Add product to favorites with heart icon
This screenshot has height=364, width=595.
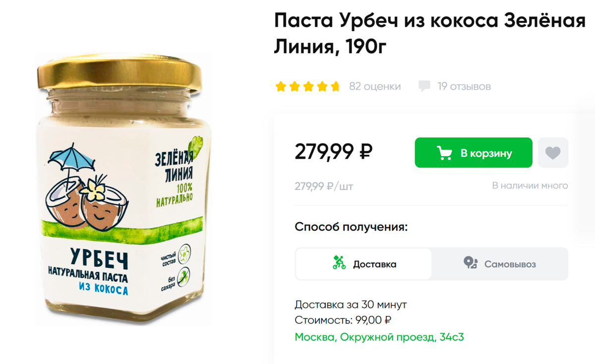553,153
